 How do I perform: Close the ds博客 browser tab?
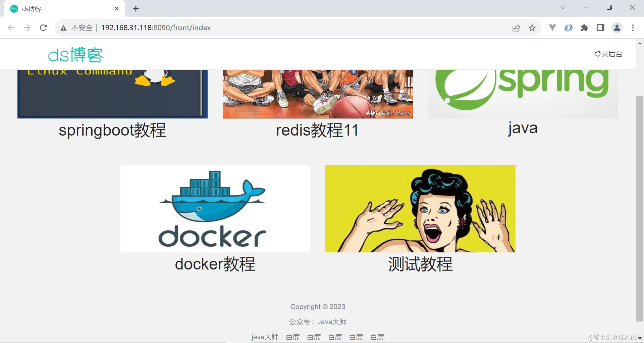pos(117,9)
